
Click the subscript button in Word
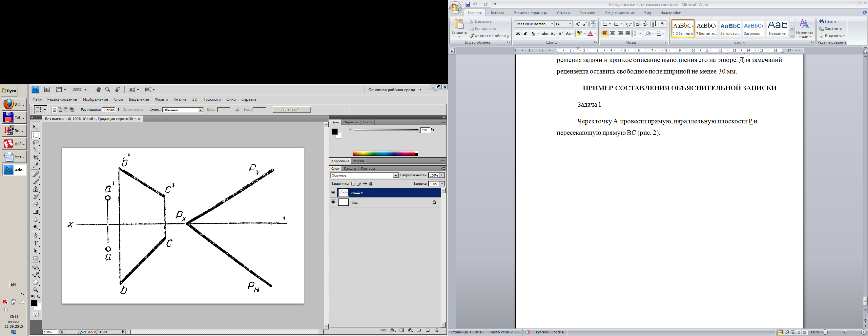click(x=553, y=33)
